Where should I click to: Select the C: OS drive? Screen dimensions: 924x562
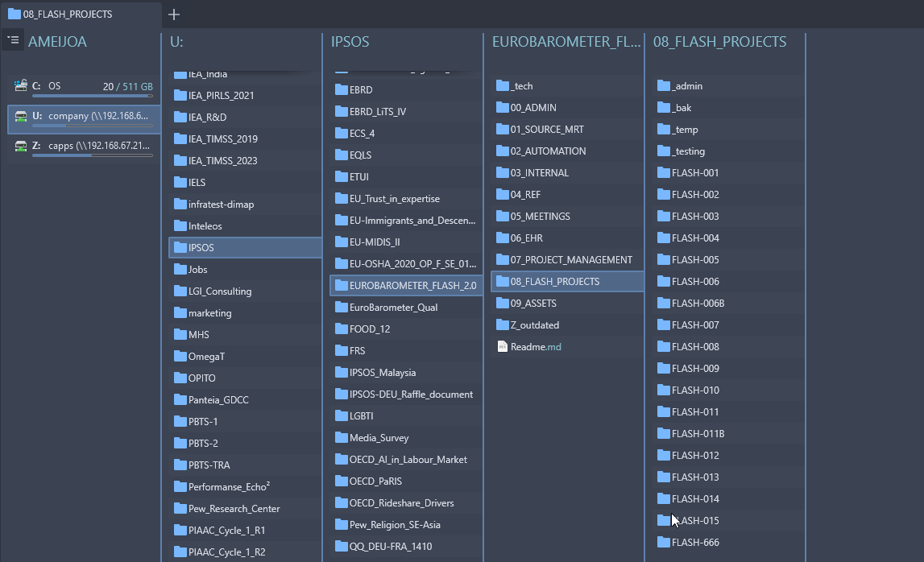tap(84, 88)
